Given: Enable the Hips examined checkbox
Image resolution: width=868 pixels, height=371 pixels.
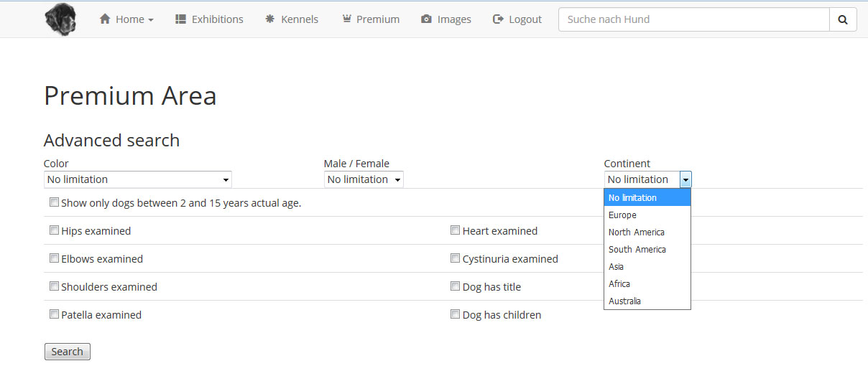Looking at the screenshot, I should coord(54,230).
